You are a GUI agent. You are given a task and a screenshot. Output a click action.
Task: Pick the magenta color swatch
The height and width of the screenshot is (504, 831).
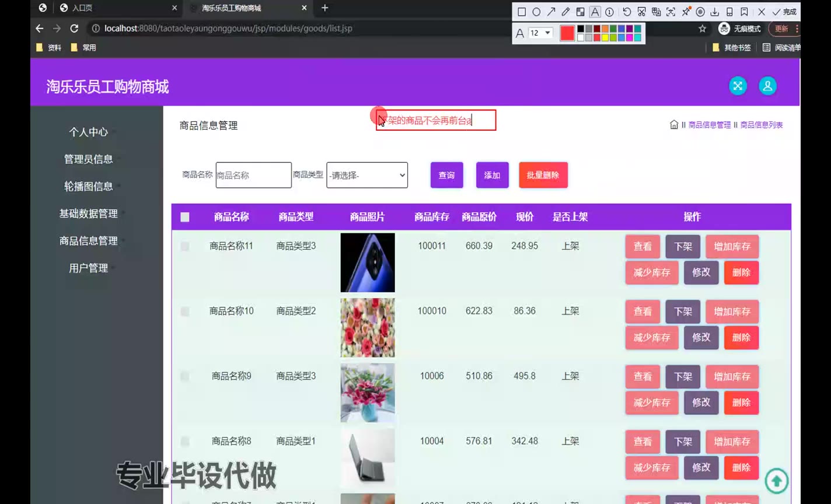click(630, 37)
